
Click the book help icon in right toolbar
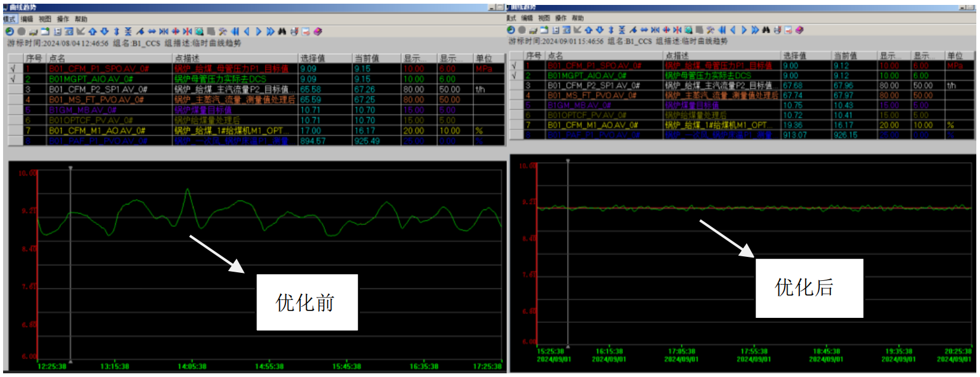tap(799, 30)
